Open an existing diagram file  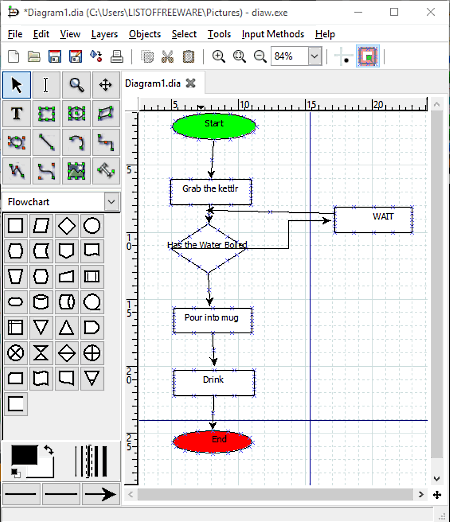[34, 56]
